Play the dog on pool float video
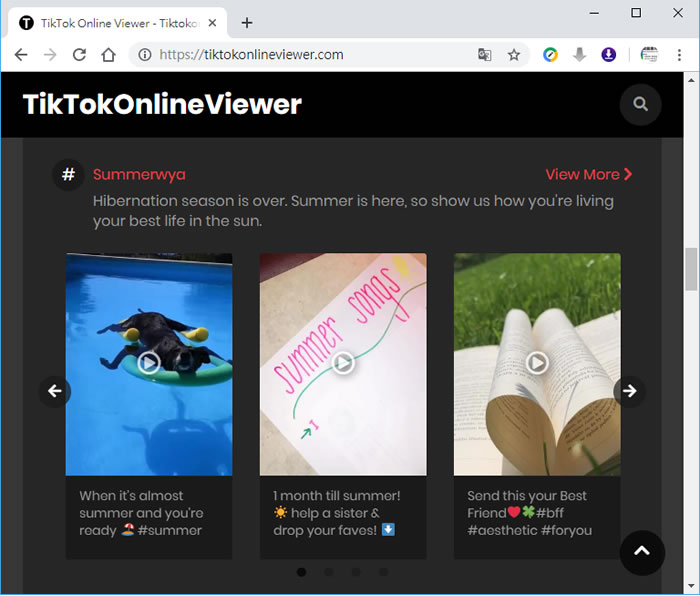 pos(149,363)
